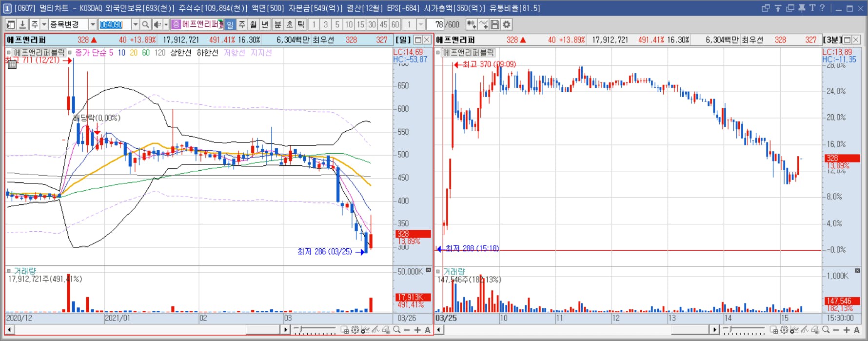This screenshot has width=868, height=341.
Task: Click the bar count field showing 78
Action: pyautogui.click(x=435, y=24)
